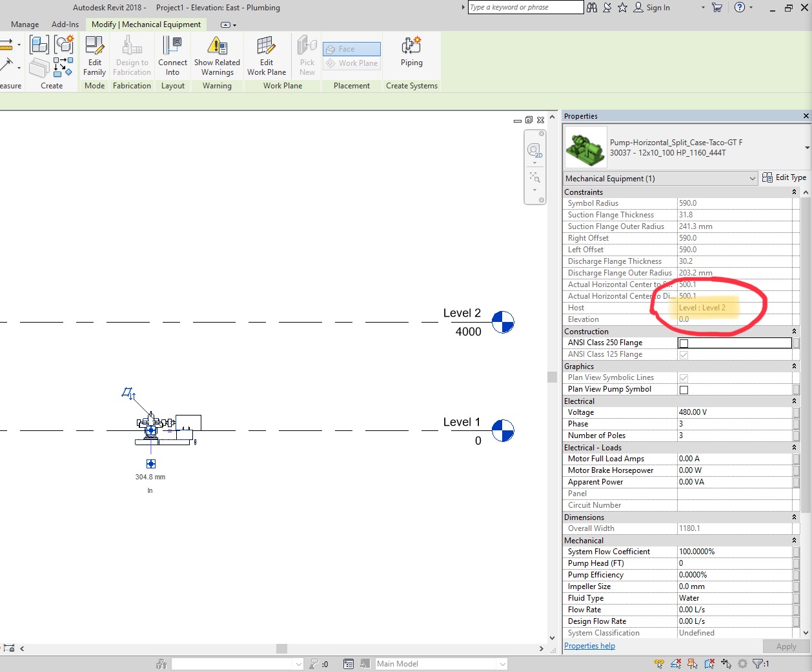Click the horizontal view scrollbar thumb
The height and width of the screenshot is (671, 812).
281,648
